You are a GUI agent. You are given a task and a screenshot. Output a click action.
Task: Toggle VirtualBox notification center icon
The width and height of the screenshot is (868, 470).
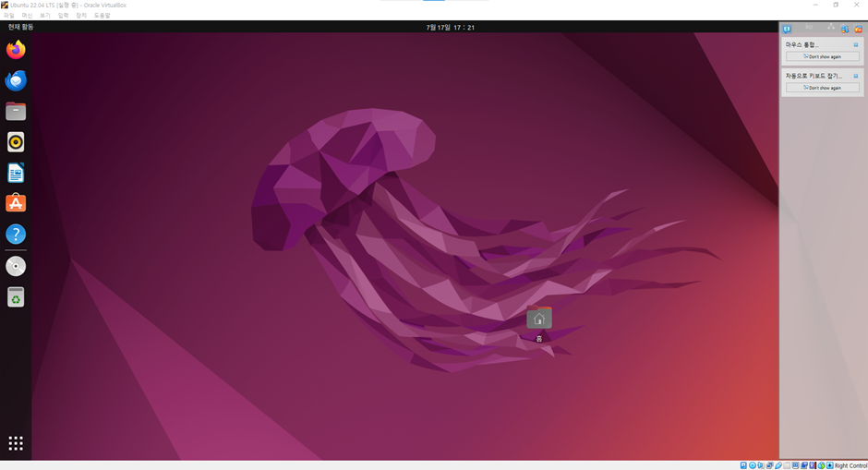787,29
